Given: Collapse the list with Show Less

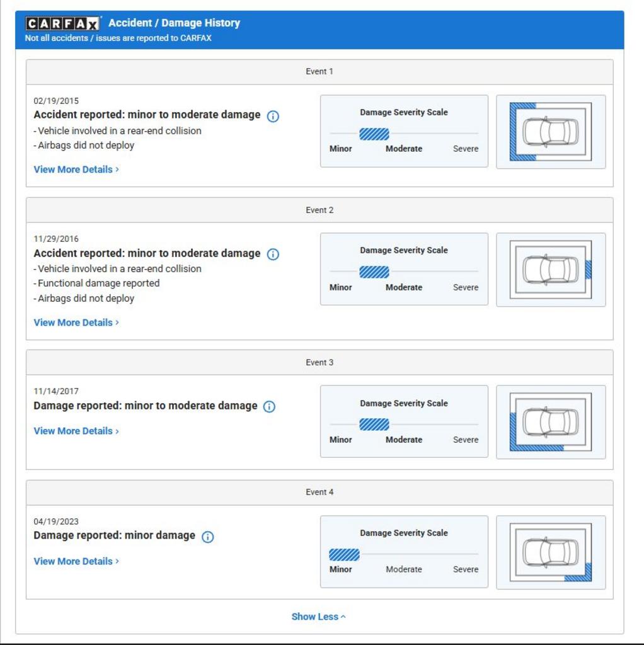Looking at the screenshot, I should coord(318,617).
